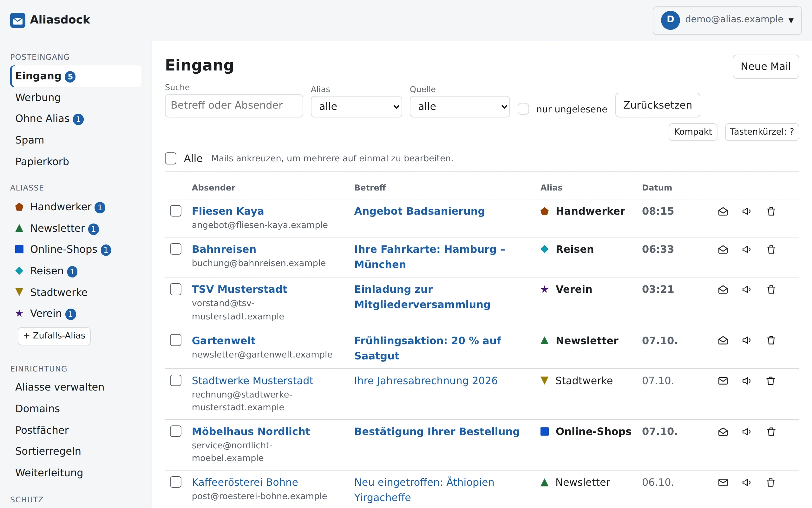Viewport: 812px width, 508px height.
Task: Check the Bahnreisen mail checkbox
Action: (175, 249)
